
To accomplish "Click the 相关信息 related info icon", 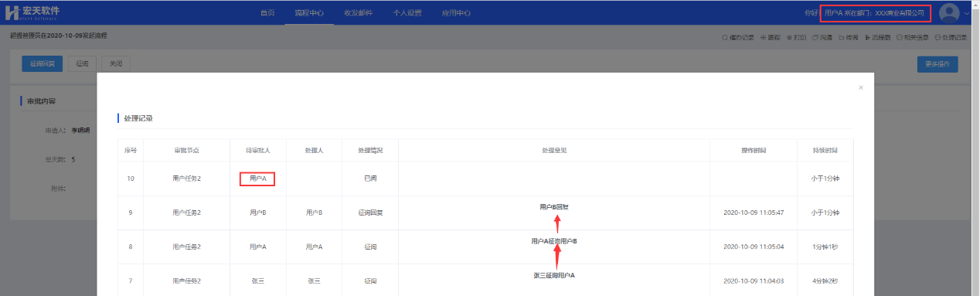I will point(900,37).
